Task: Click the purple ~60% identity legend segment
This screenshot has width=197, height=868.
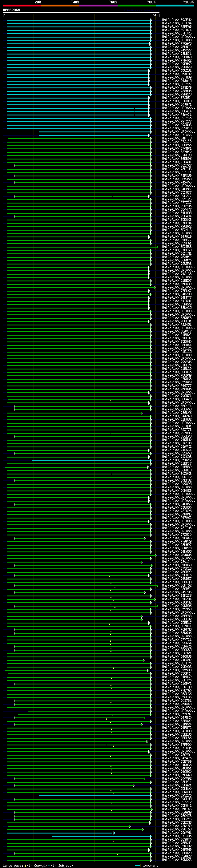Action: 98,6
